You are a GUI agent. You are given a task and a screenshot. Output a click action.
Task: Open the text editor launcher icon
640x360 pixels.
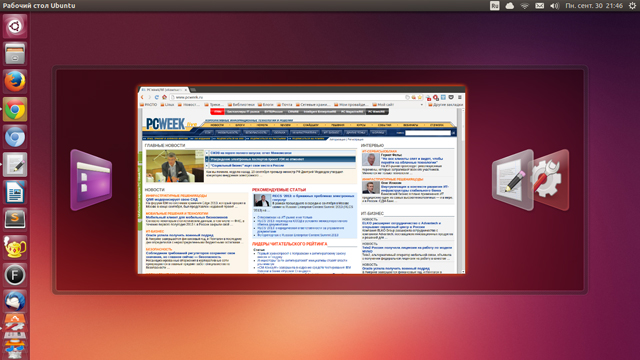click(15, 164)
